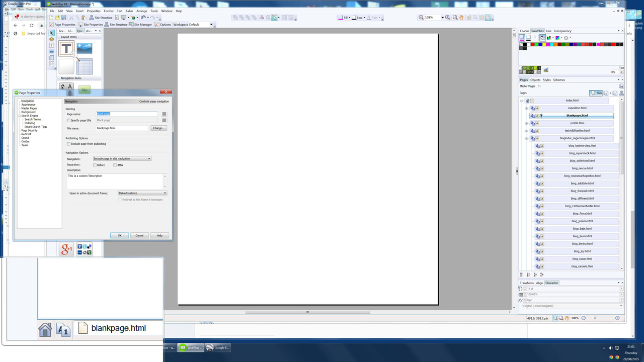Pick the Google +1 quick-build item
Image resolution: width=644 pixels, height=362 pixels.
click(x=66, y=249)
